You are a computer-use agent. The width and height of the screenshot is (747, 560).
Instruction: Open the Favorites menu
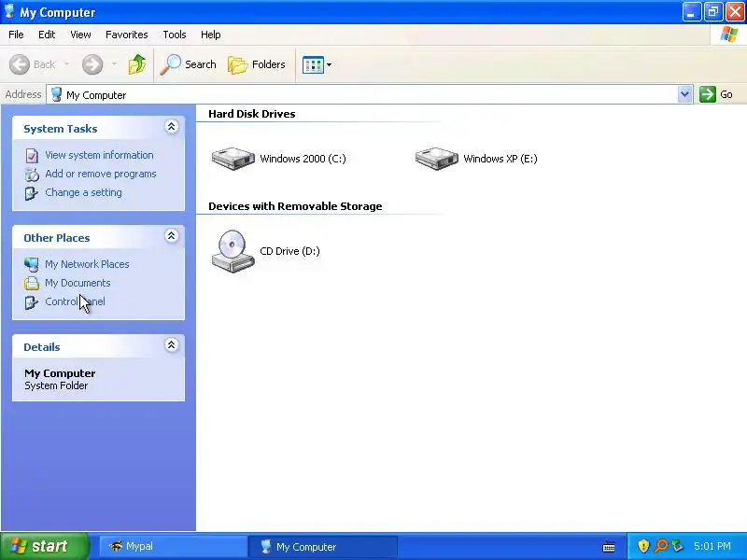pyautogui.click(x=127, y=35)
